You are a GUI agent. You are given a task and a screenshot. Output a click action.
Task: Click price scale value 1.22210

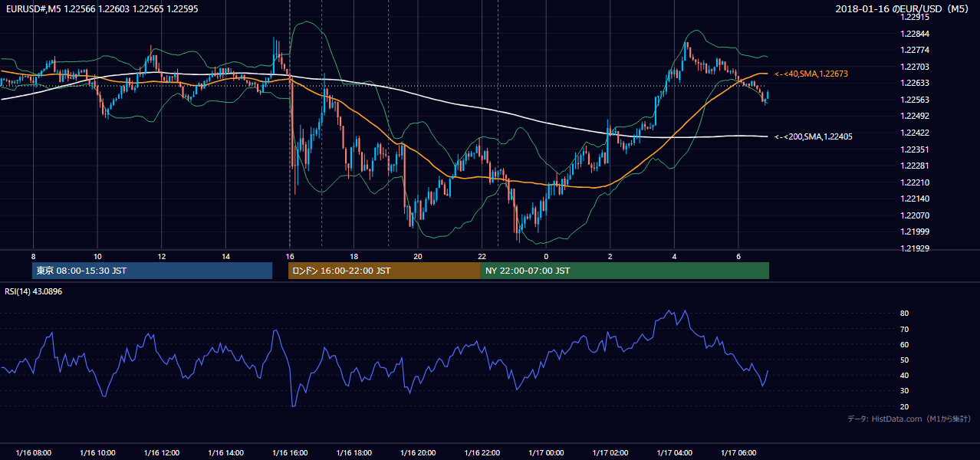(x=916, y=182)
